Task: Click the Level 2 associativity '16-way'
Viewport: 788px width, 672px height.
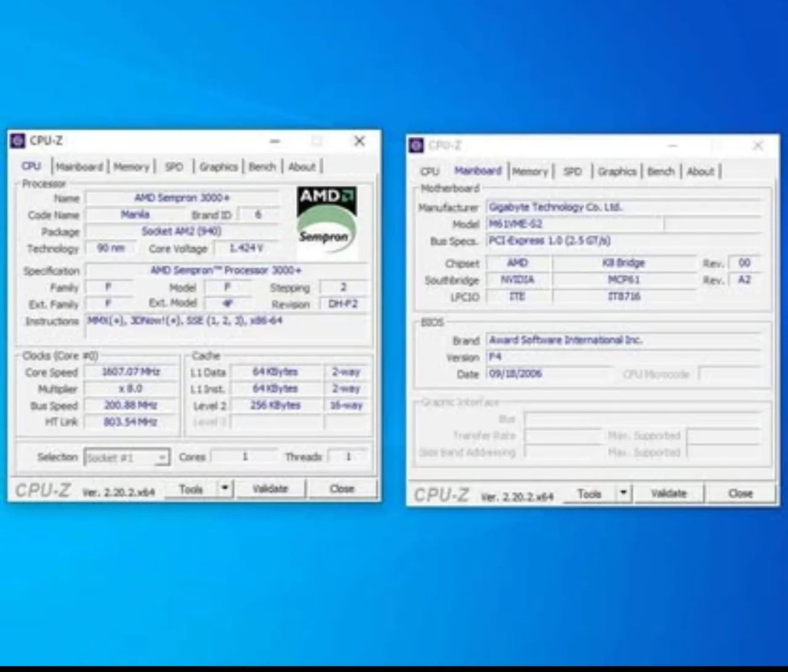Action: click(347, 406)
